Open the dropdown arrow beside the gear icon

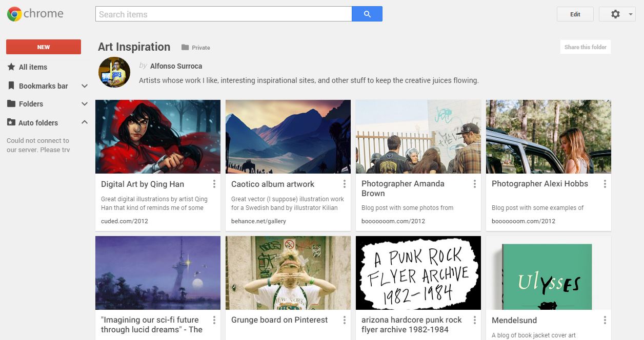click(631, 14)
